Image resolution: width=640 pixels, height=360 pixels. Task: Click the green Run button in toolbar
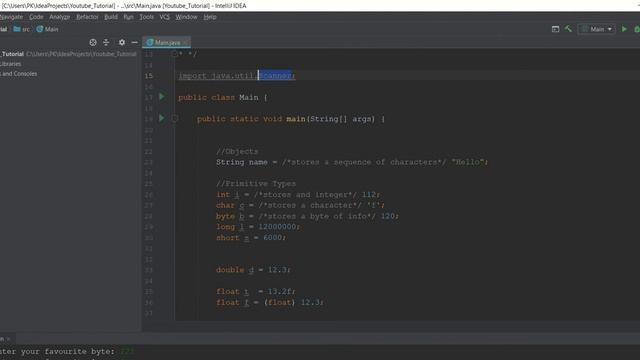(x=624, y=29)
